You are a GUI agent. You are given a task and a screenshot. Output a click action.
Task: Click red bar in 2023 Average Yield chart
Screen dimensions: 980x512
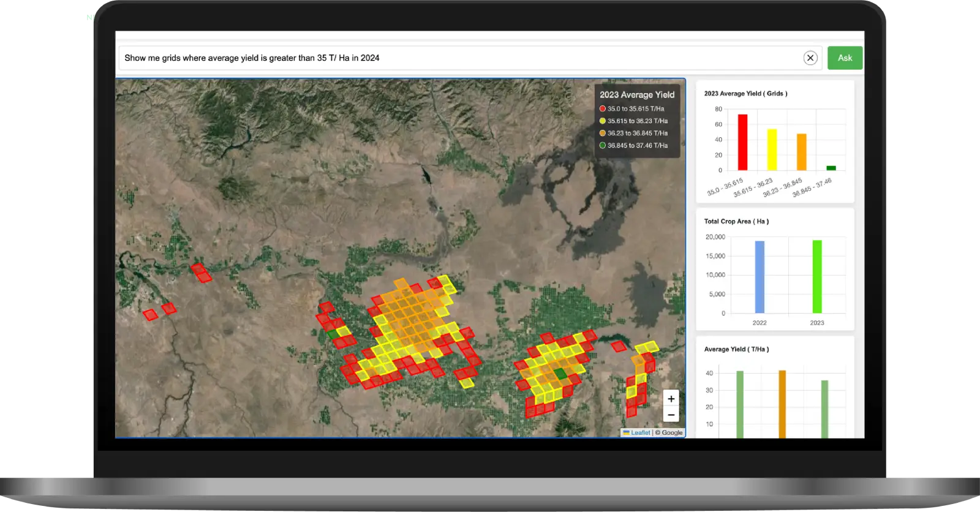(x=742, y=142)
